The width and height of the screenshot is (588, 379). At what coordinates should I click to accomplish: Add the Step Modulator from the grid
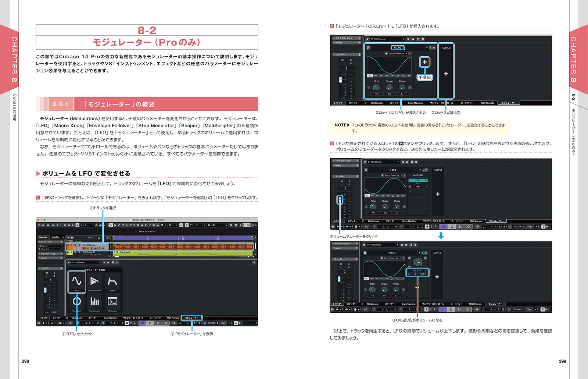[94, 302]
